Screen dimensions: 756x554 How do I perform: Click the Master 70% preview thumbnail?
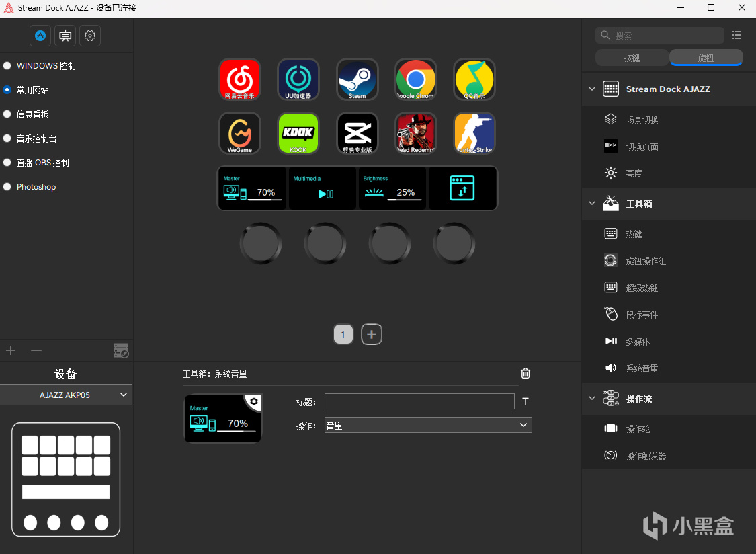point(222,418)
